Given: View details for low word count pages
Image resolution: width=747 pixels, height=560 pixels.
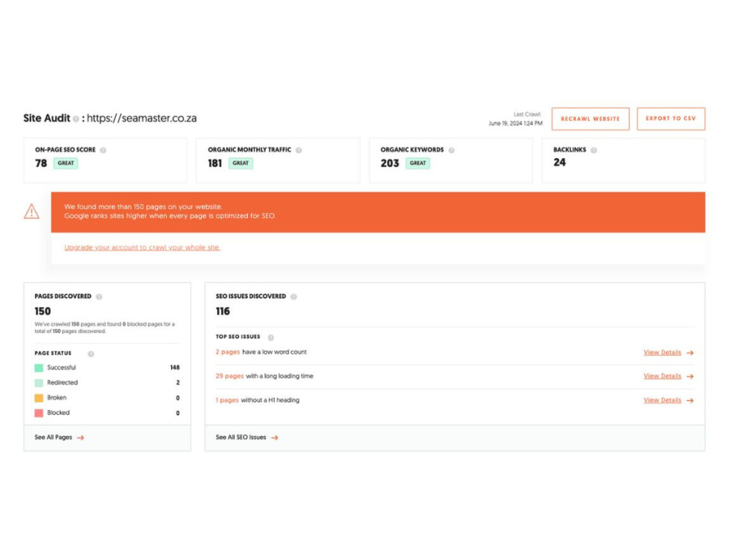Looking at the screenshot, I should [x=662, y=352].
